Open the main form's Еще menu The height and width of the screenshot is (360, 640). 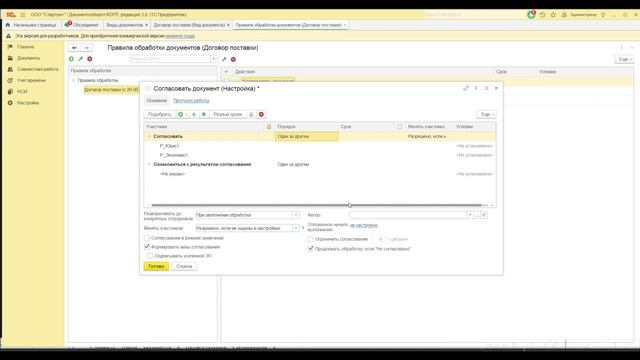[624, 59]
